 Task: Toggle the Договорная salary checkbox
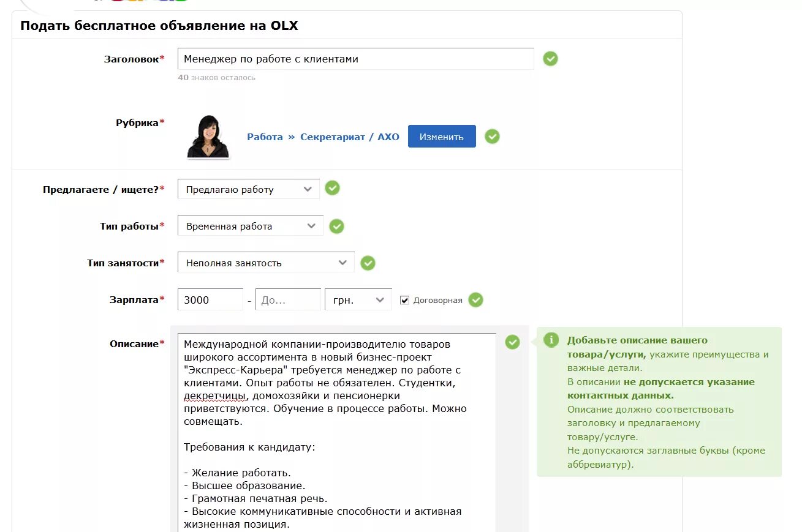(x=404, y=300)
